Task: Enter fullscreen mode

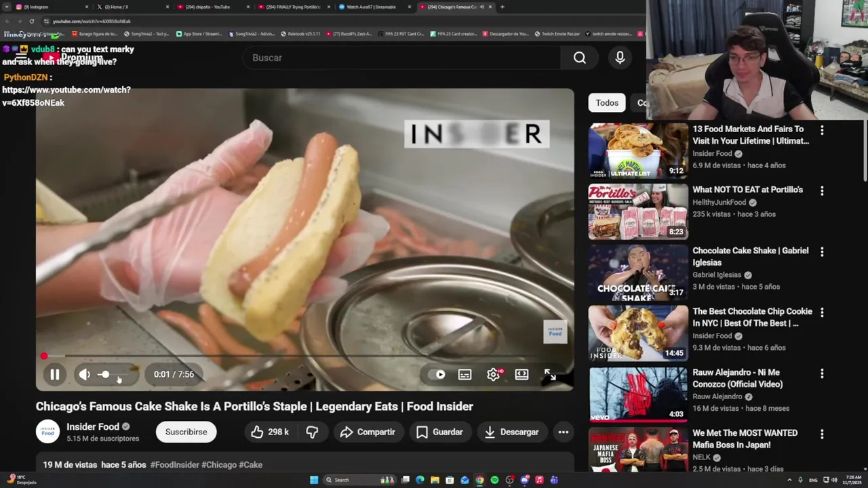Action: [x=550, y=374]
